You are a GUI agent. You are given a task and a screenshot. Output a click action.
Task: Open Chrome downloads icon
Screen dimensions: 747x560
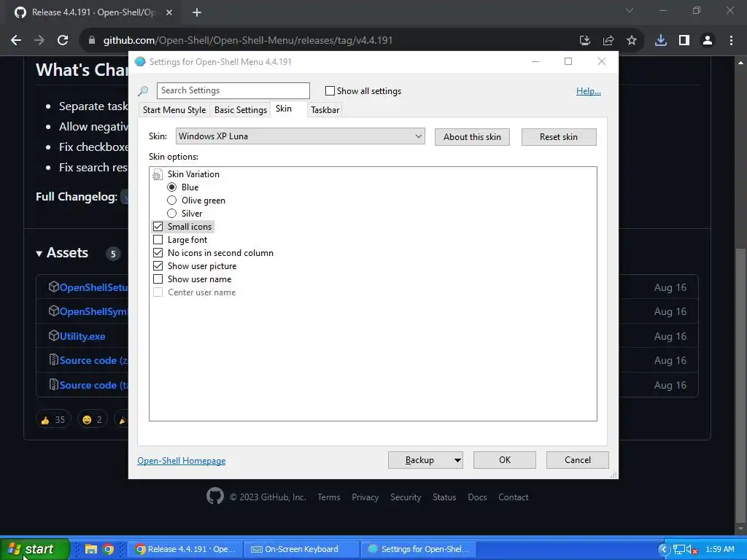pos(661,41)
